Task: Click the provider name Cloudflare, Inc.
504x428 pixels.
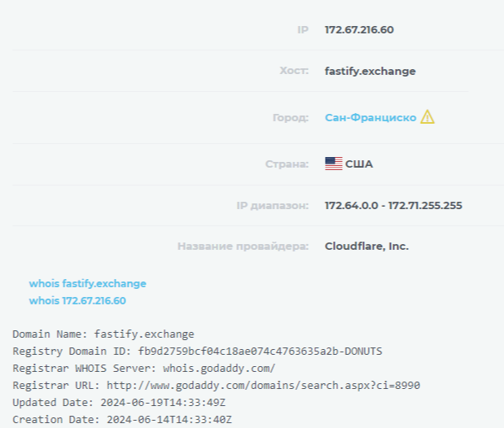Action: point(366,247)
